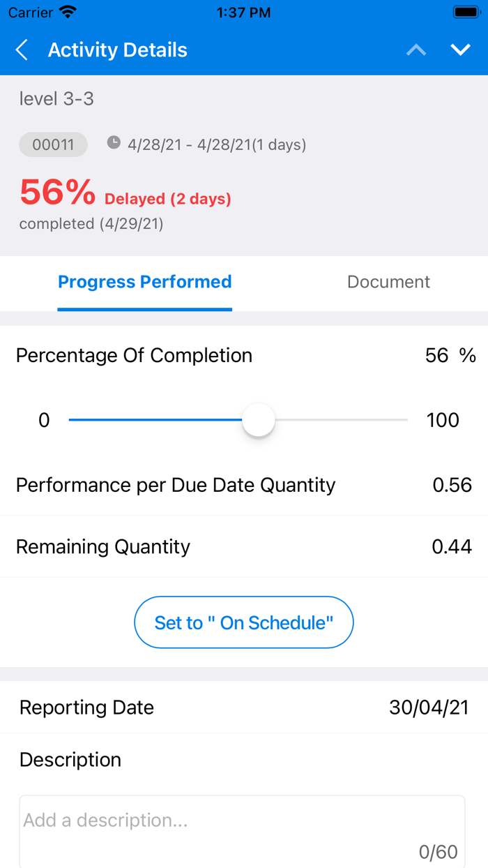Viewport: 488px width, 868px height.
Task: Select the Progress Performed tab
Action: coord(144,282)
